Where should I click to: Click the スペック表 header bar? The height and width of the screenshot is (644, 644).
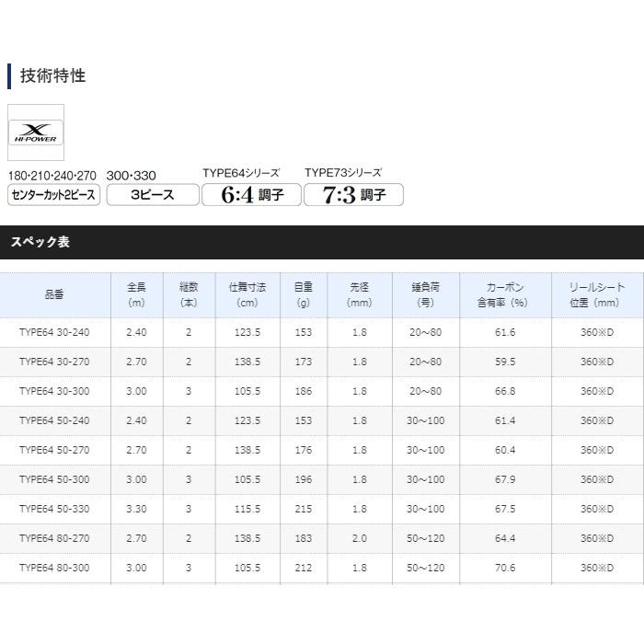322,242
